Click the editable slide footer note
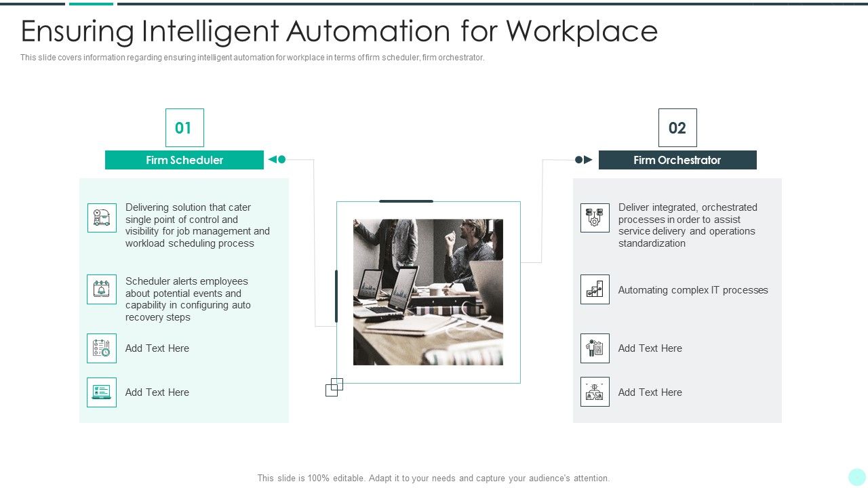 433,478
